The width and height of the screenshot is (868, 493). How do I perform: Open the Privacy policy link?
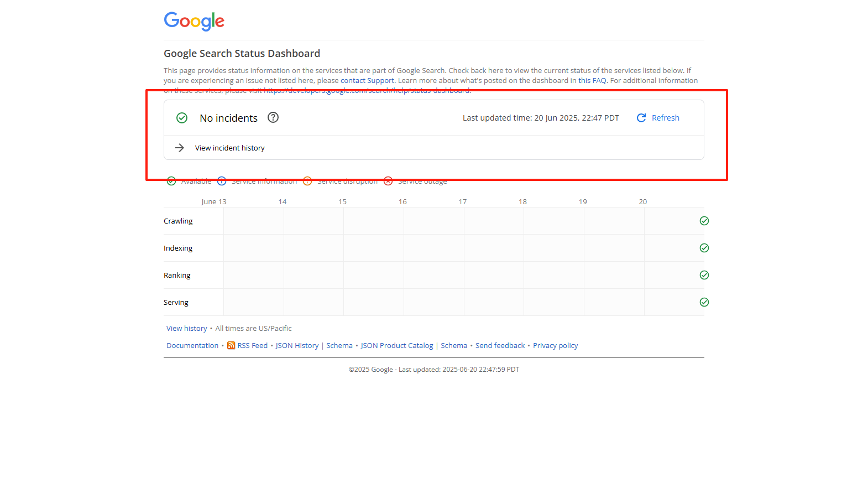(x=555, y=345)
